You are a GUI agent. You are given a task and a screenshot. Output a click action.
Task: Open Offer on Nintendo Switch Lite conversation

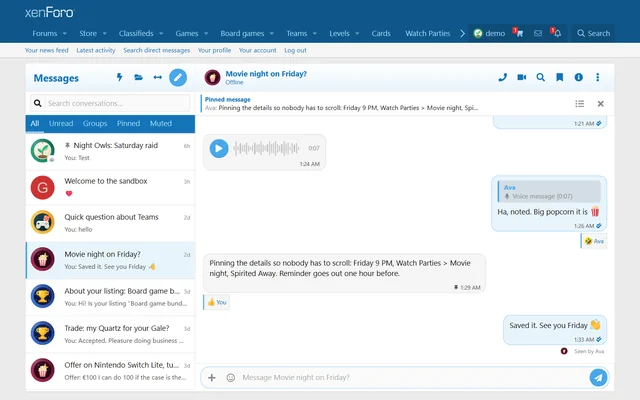coord(110,371)
